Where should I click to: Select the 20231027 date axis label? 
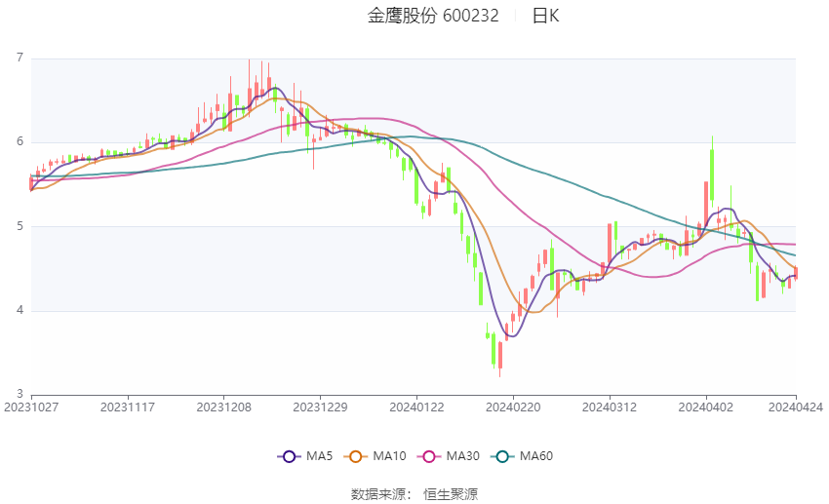[31, 407]
